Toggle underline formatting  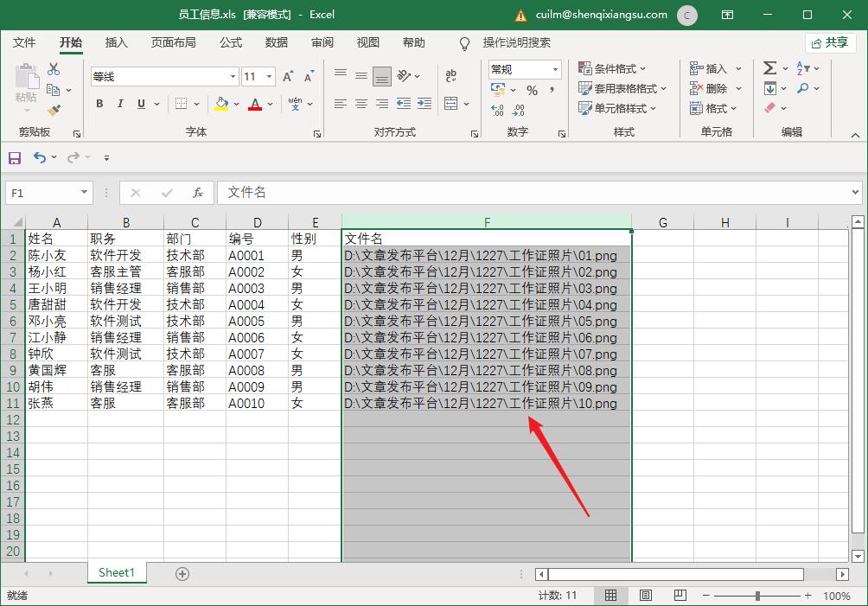pos(140,103)
